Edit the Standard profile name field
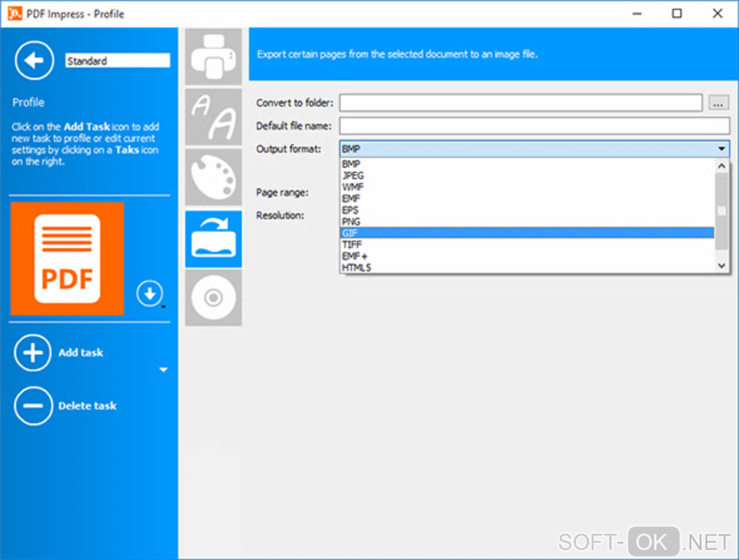 [117, 61]
